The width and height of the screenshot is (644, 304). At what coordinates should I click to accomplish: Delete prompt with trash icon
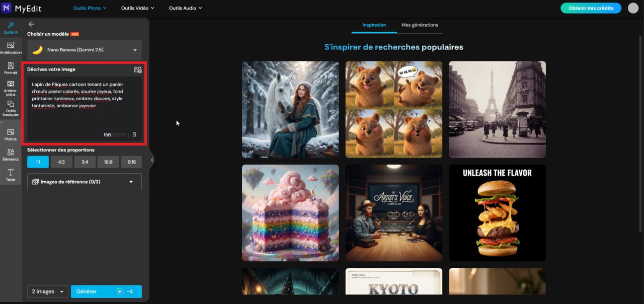pos(134,135)
